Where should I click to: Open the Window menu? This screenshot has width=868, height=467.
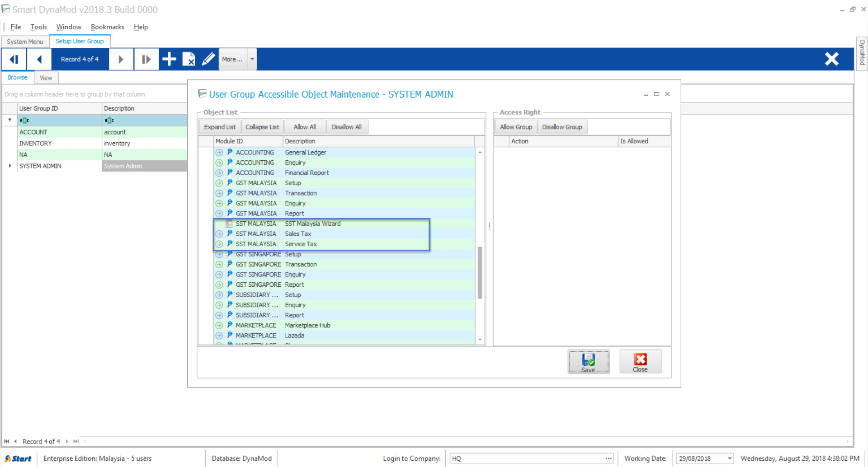(69, 27)
